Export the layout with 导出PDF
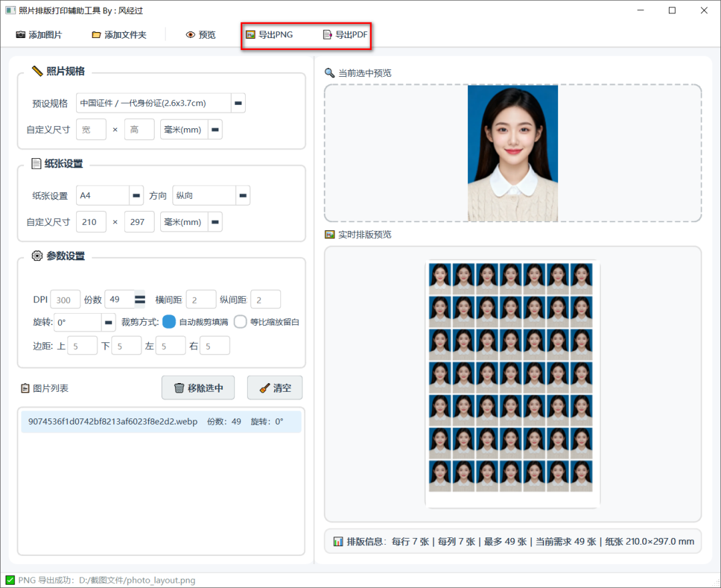The image size is (721, 588). tap(345, 35)
